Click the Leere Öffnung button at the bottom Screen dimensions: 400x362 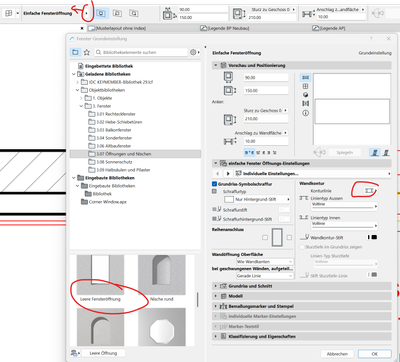[103, 353]
